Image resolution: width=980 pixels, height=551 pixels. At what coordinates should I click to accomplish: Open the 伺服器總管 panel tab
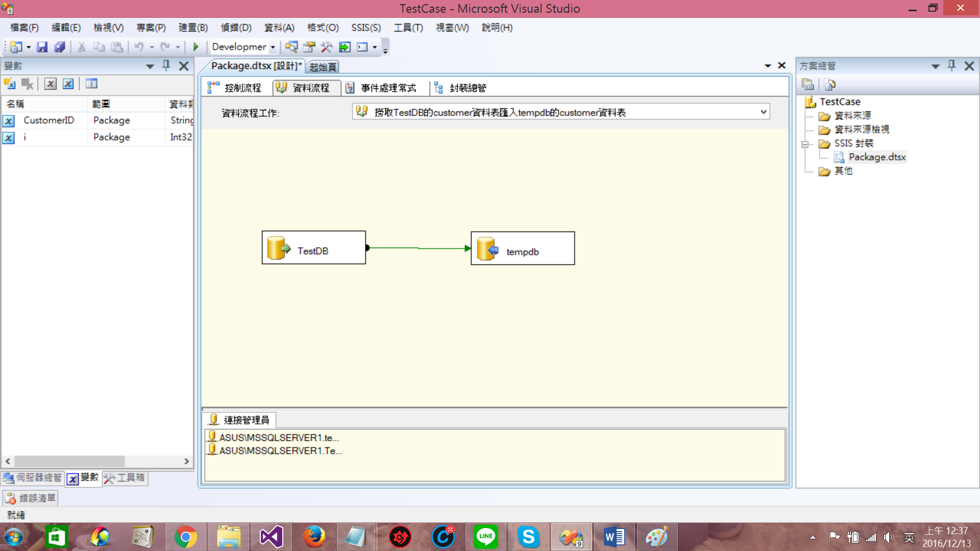pos(33,478)
